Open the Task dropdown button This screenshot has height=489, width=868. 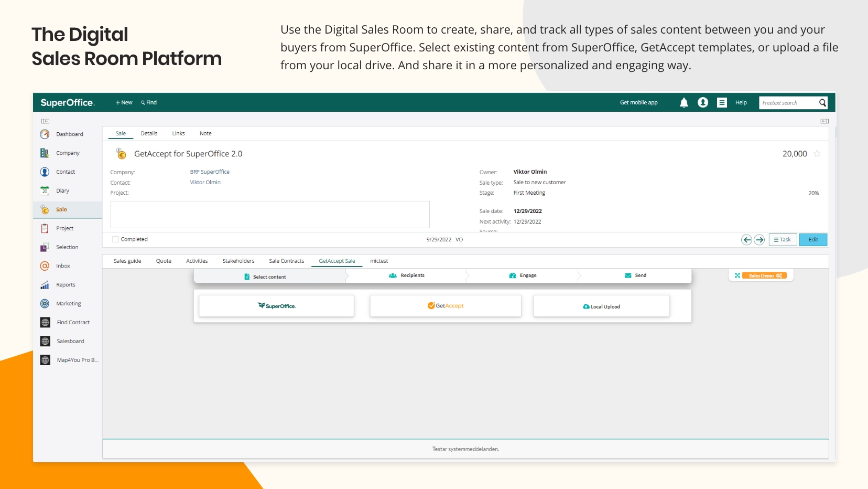(783, 240)
